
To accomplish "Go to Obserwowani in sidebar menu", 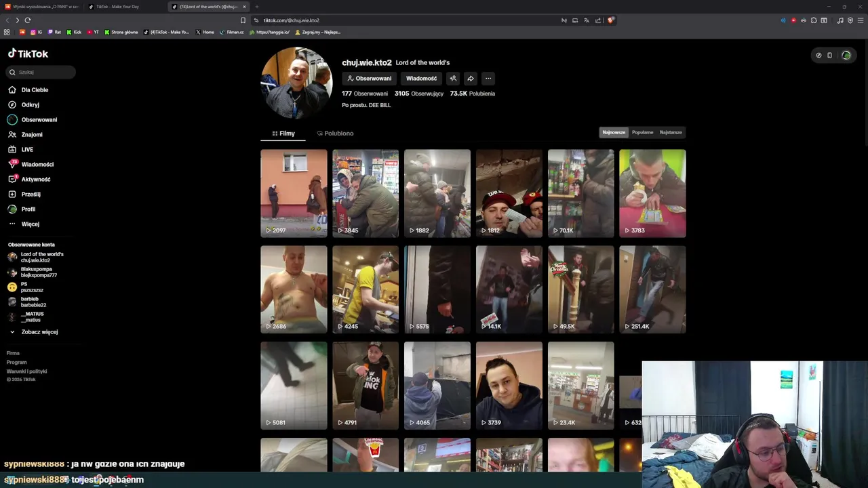I will point(33,119).
